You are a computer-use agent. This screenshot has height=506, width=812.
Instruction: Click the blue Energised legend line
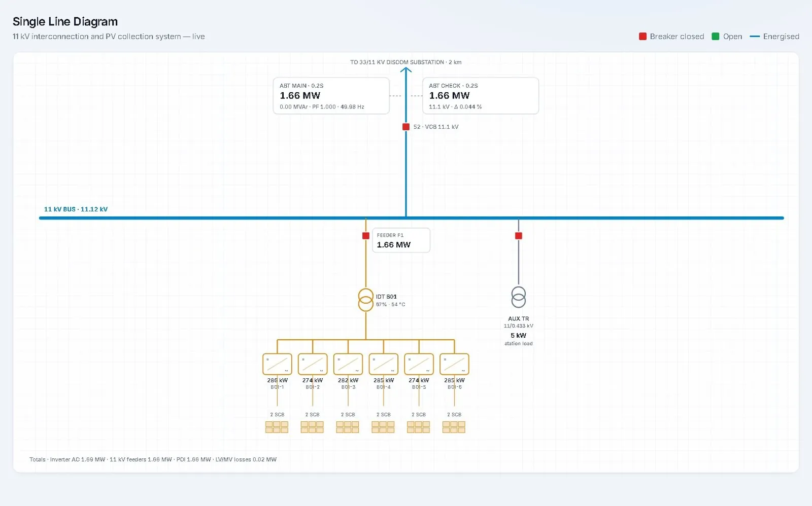tap(755, 37)
